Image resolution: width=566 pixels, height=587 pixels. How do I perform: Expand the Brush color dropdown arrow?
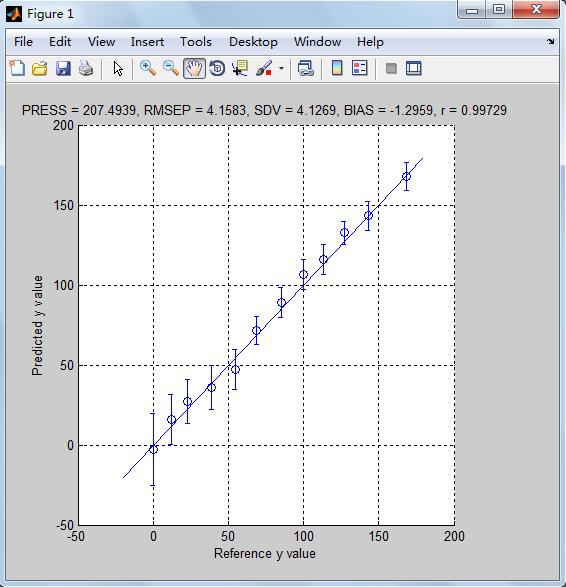click(281, 69)
